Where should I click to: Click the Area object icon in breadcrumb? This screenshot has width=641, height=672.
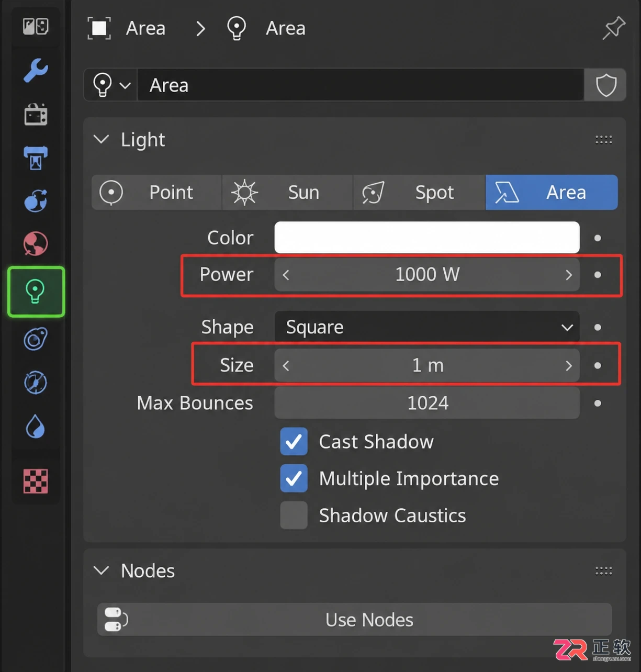point(99,28)
